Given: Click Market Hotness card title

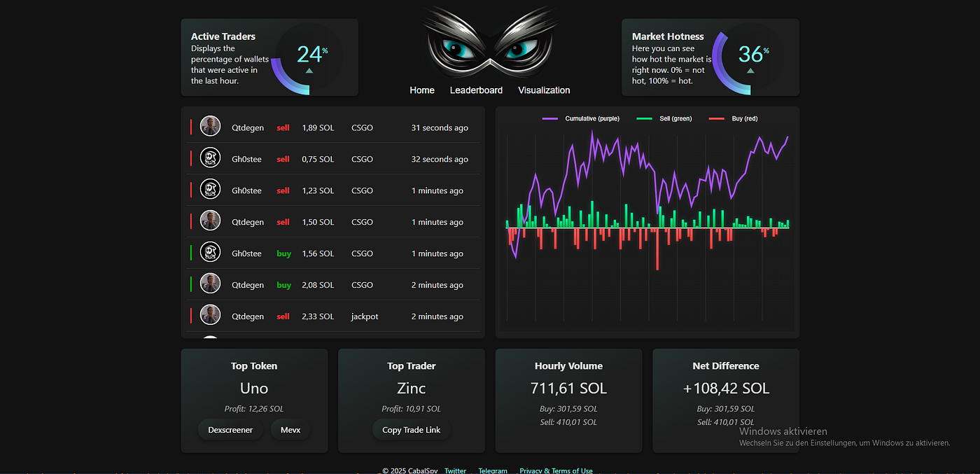Looking at the screenshot, I should click(668, 36).
